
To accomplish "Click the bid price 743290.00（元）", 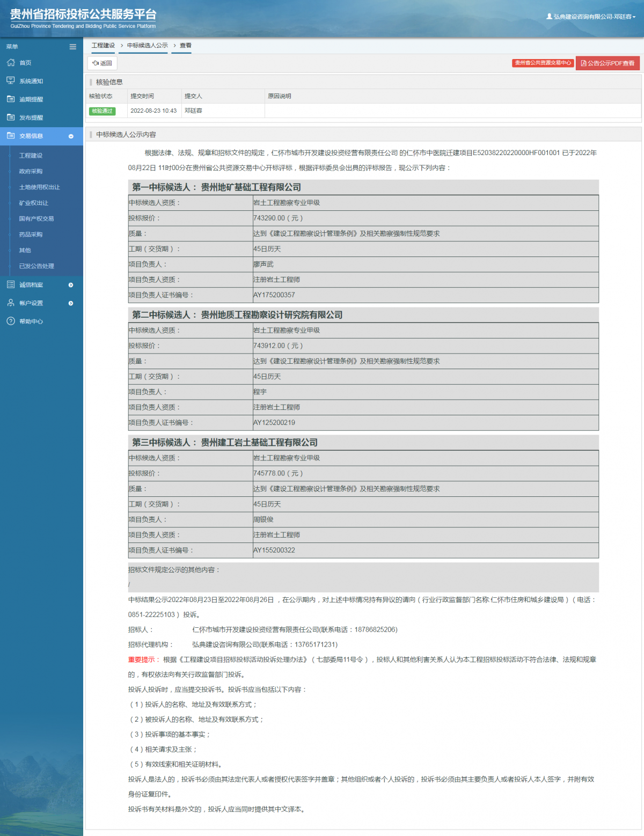I will click(279, 218).
